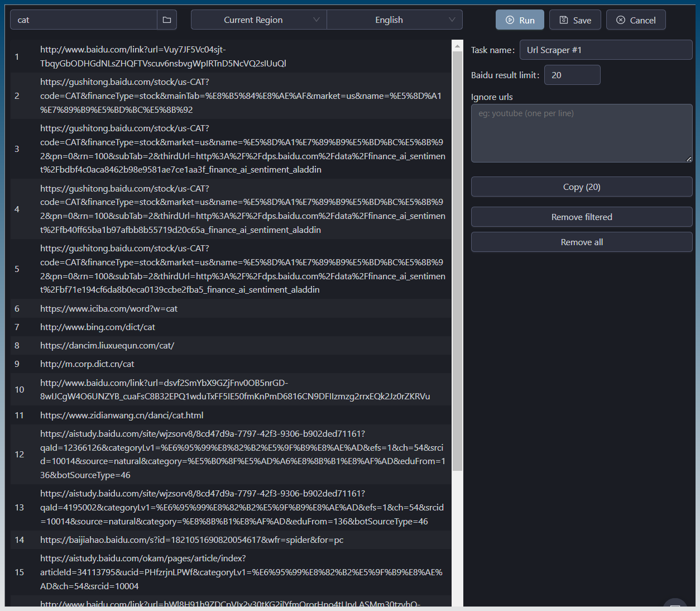Image resolution: width=700 pixels, height=611 pixels.
Task: Save the scraper task
Action: [x=575, y=20]
